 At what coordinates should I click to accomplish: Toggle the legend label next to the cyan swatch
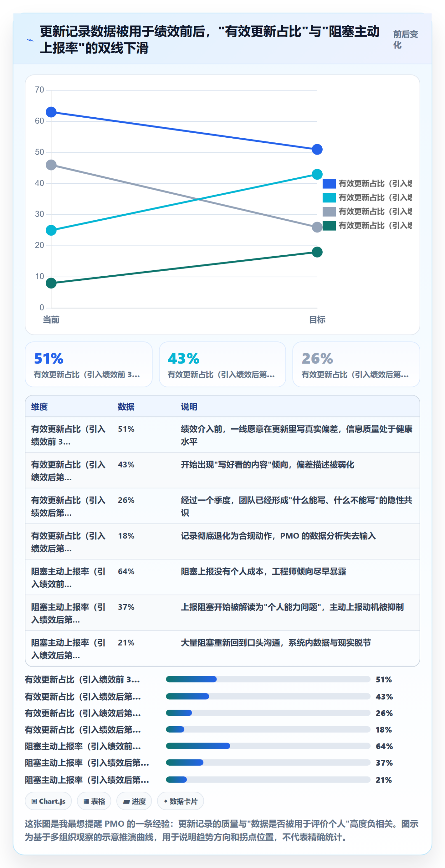375,197
